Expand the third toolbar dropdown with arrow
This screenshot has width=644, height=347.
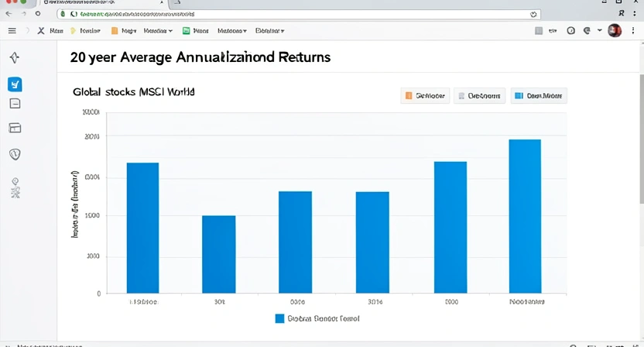click(x=157, y=31)
